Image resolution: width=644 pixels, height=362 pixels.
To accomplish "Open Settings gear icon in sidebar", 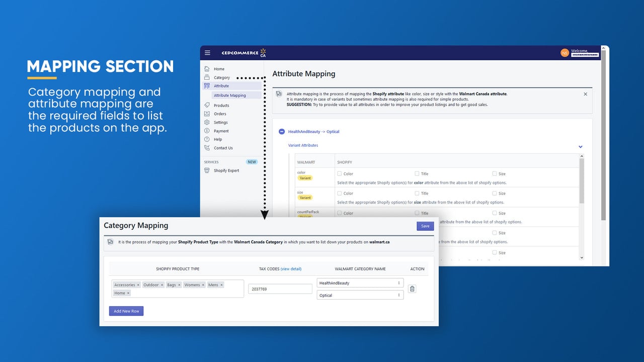I will 207,122.
